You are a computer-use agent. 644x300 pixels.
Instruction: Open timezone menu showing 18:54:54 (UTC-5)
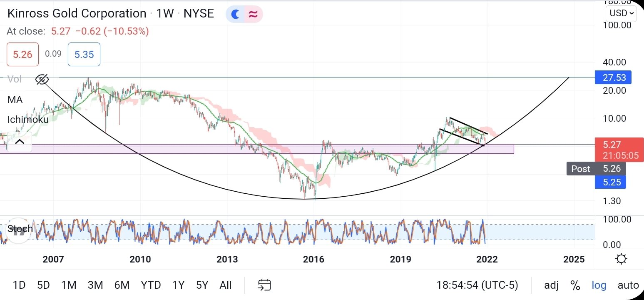[477, 285]
